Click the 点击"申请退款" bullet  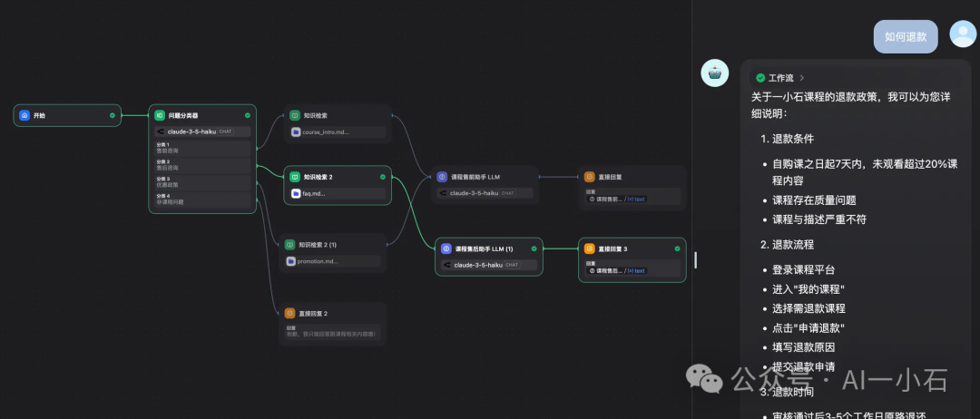coord(808,327)
